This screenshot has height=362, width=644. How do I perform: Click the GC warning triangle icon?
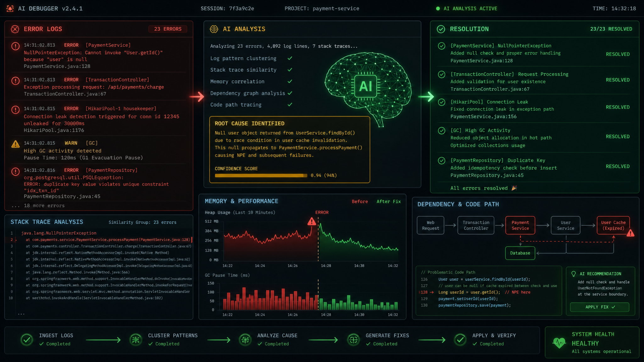pos(15,144)
